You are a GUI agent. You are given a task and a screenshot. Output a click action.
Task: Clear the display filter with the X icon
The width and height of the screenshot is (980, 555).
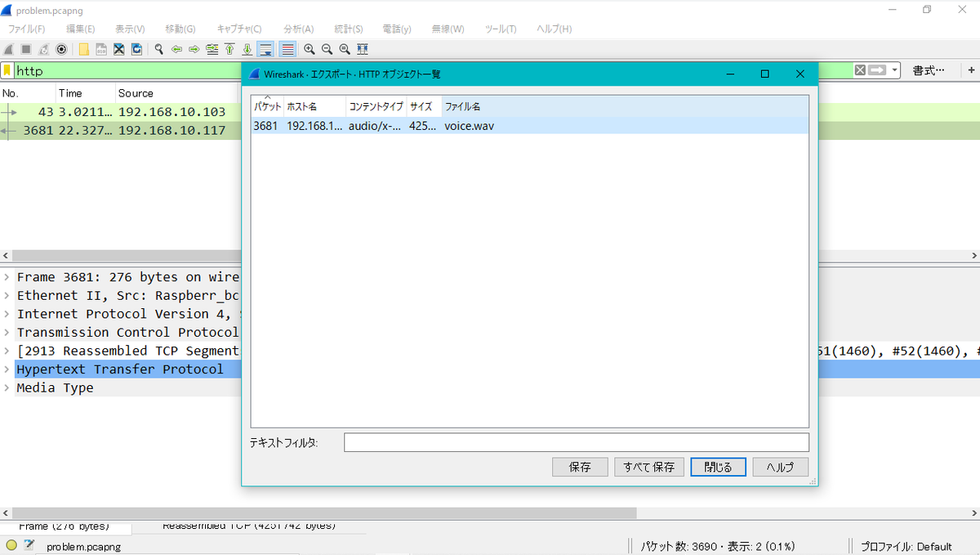pos(860,70)
